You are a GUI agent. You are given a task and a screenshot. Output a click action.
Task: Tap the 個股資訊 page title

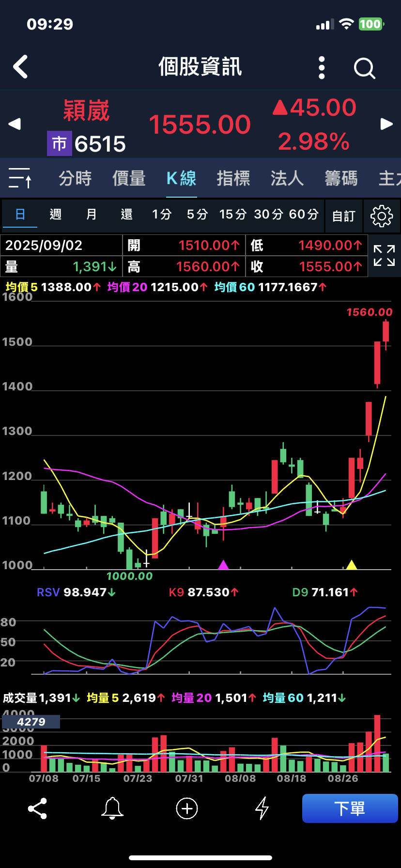pos(200,67)
